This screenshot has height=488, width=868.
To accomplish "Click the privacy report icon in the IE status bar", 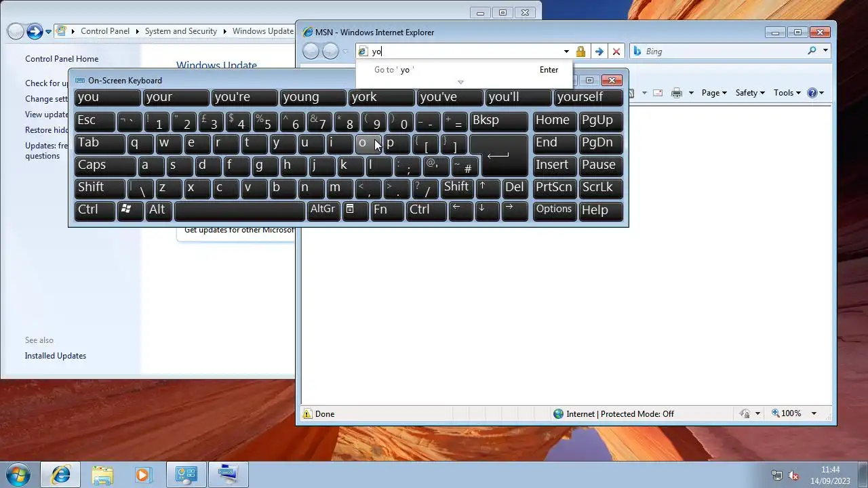I will pos(745,413).
